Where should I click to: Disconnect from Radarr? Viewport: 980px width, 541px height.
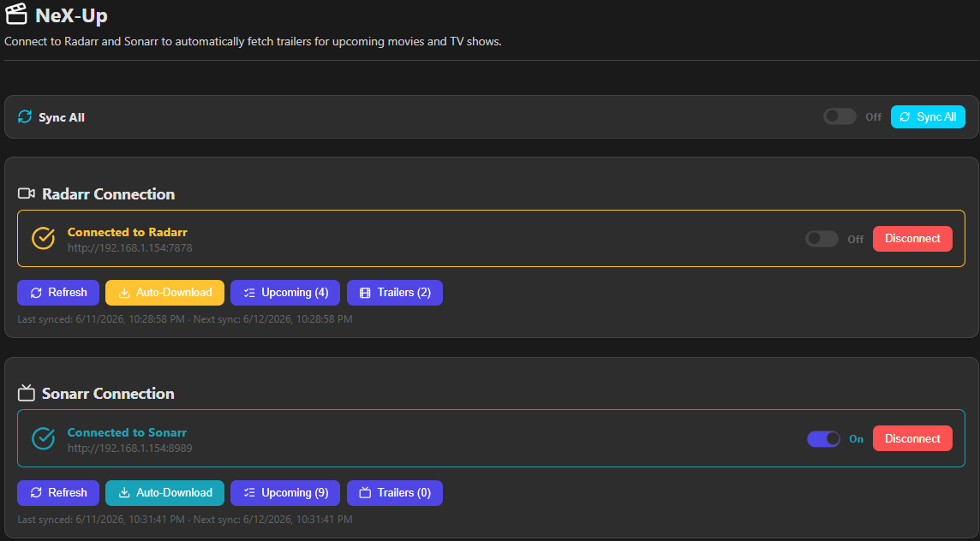(x=912, y=239)
